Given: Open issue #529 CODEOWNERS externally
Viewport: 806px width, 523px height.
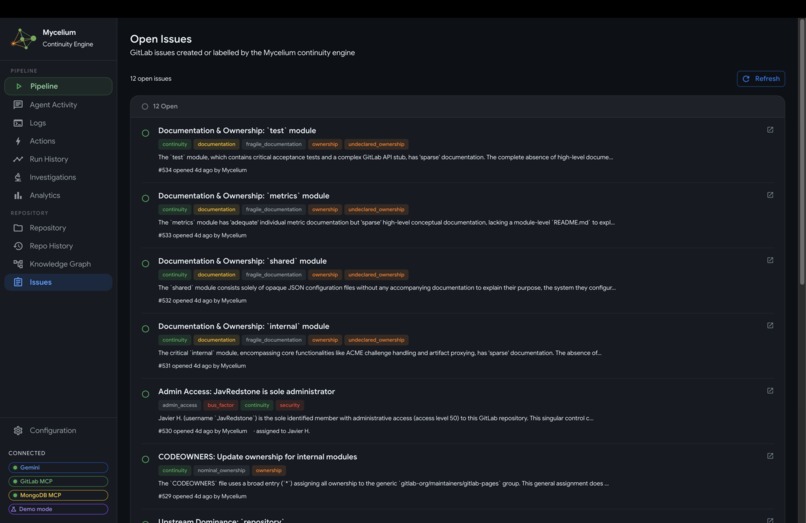Looking at the screenshot, I should click(x=770, y=456).
